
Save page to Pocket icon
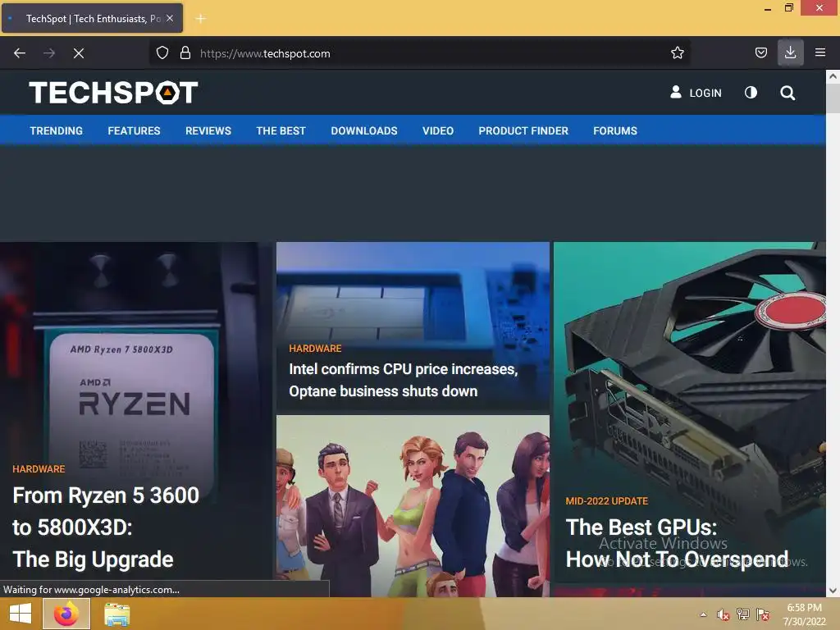(760, 53)
